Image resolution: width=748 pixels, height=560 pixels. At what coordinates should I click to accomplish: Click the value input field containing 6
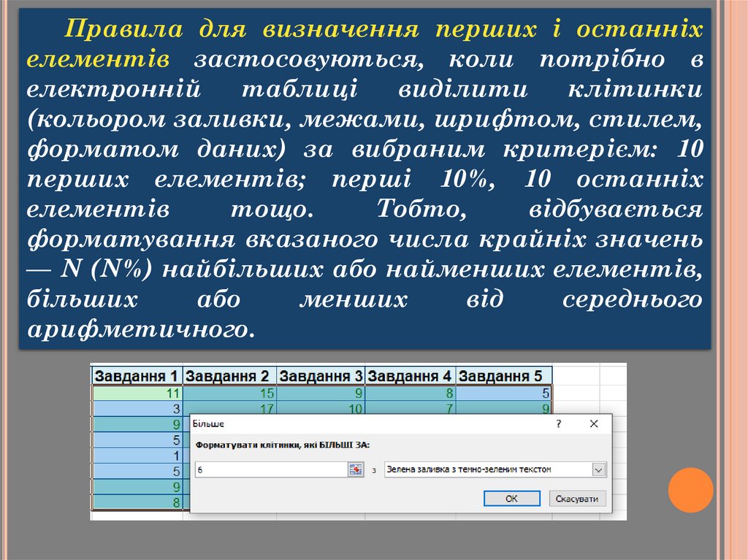click(272, 470)
